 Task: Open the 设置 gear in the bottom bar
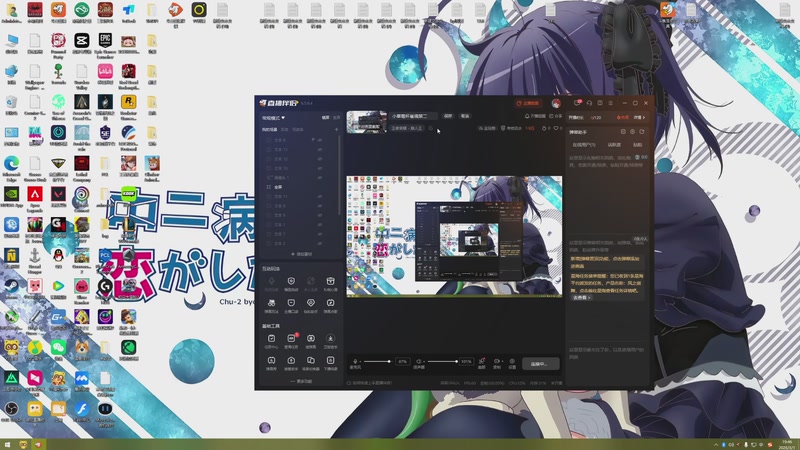point(512,363)
